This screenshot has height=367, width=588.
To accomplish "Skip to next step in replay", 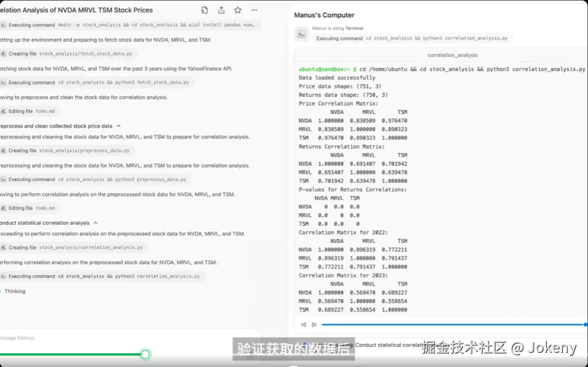I will 314,325.
